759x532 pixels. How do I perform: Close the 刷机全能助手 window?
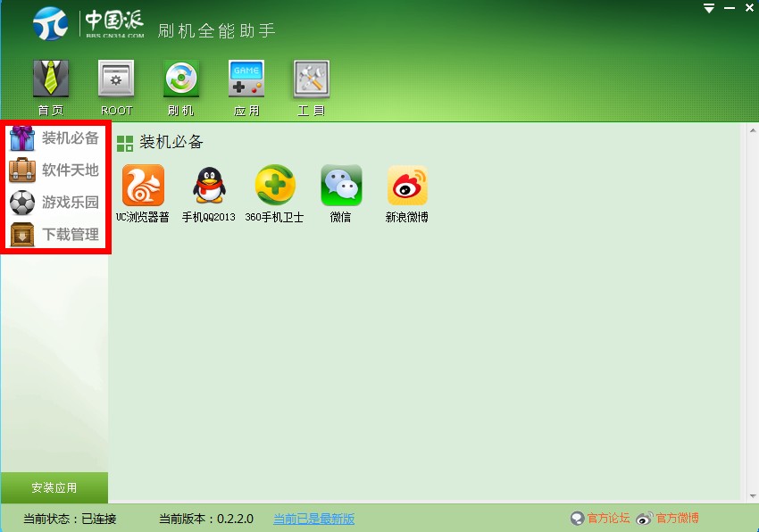pos(750,8)
